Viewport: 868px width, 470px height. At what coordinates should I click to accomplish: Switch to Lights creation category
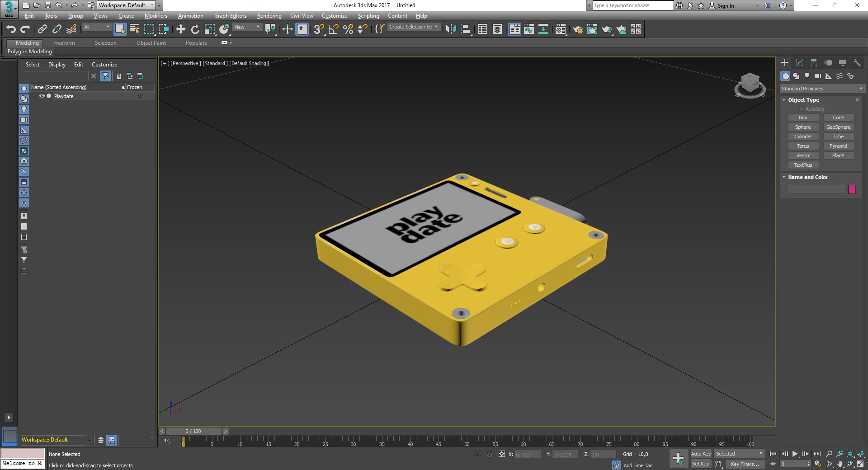tap(807, 76)
